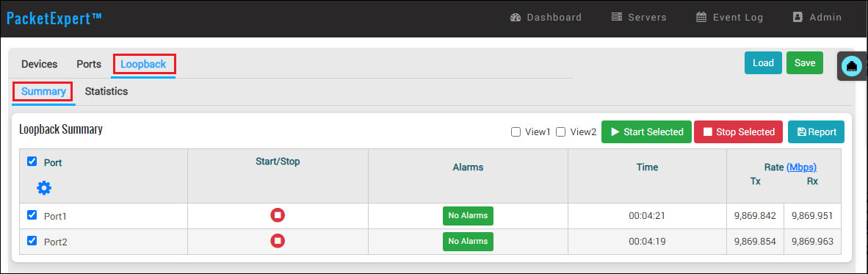Open the Servers page
The height and width of the screenshot is (274, 868).
click(639, 17)
